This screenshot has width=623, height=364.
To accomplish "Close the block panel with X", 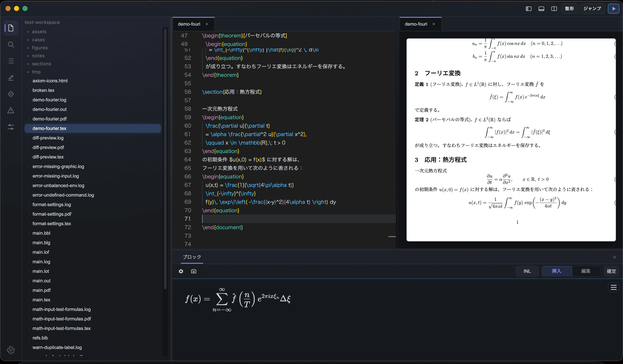I will point(614,257).
